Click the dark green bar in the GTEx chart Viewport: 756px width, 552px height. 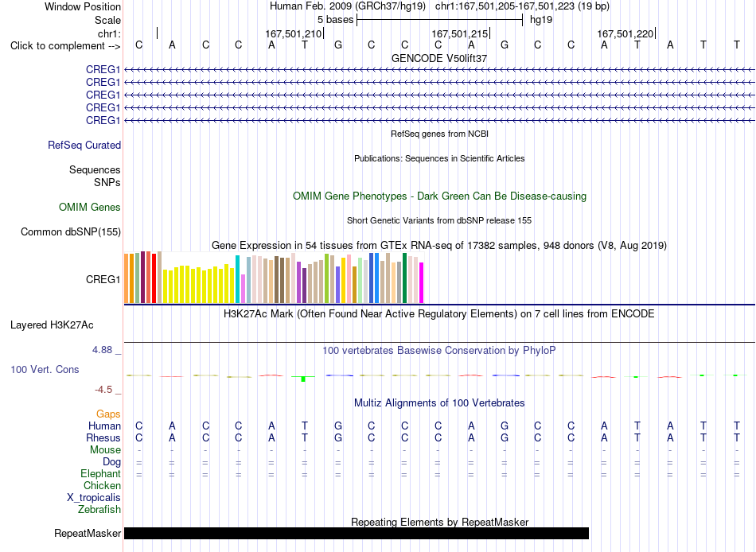405,278
